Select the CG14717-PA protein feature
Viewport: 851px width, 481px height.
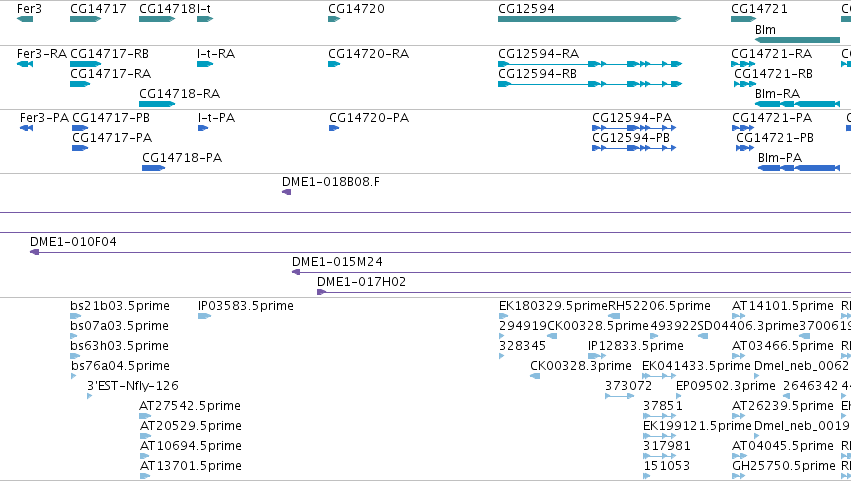point(80,148)
